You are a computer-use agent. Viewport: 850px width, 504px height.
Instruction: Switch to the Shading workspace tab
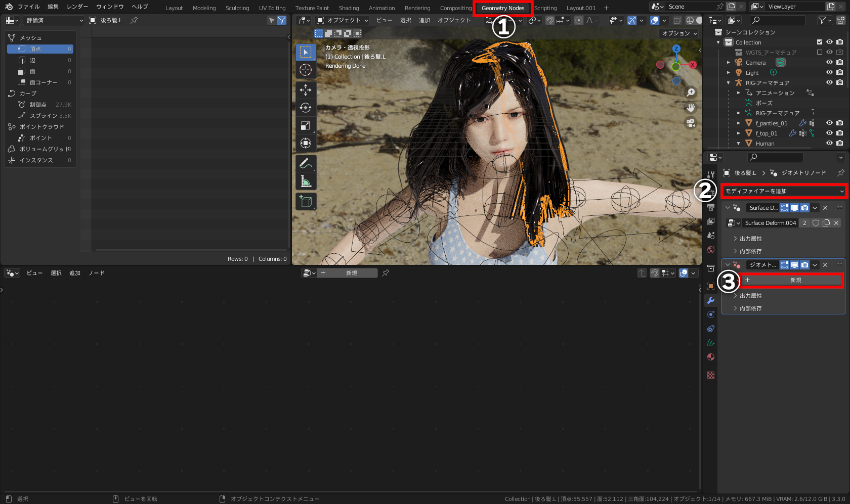coord(349,8)
